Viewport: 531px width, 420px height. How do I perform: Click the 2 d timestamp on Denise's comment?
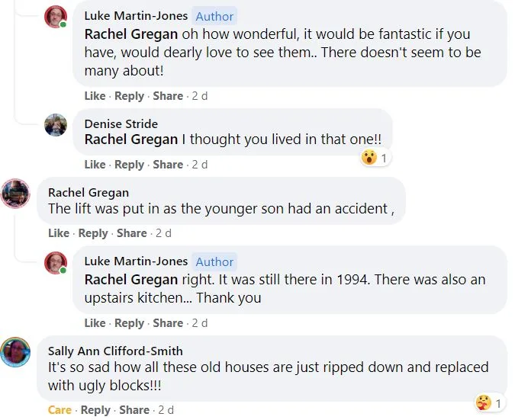coord(199,165)
